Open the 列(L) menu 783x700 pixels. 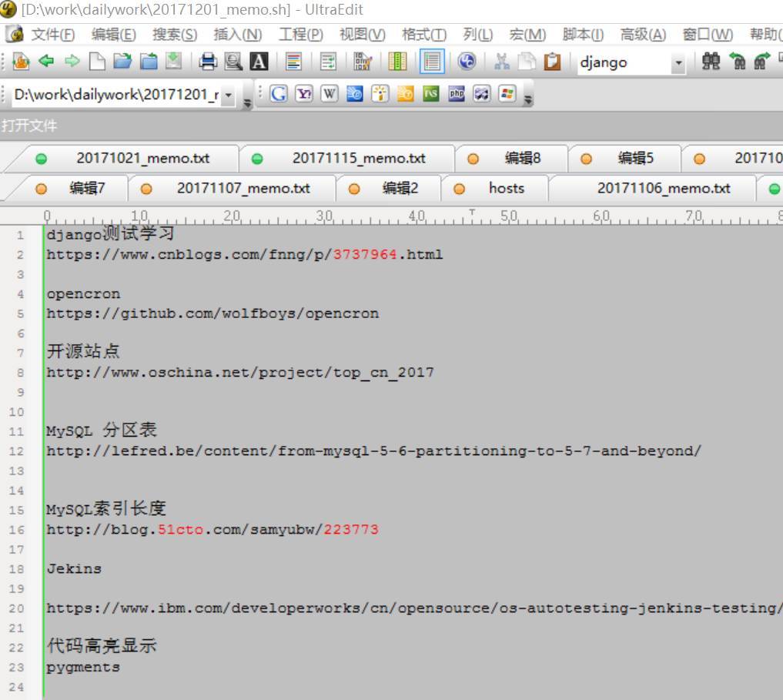tap(478, 35)
